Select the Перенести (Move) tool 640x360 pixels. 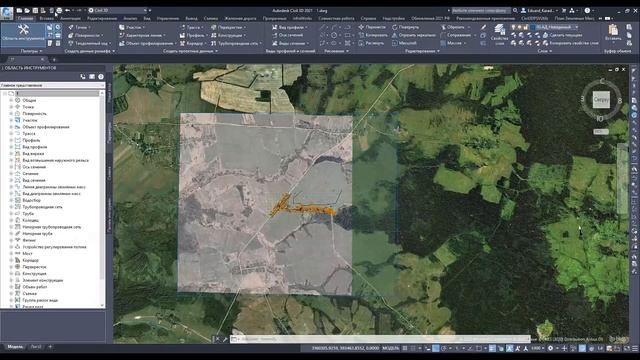point(372,27)
